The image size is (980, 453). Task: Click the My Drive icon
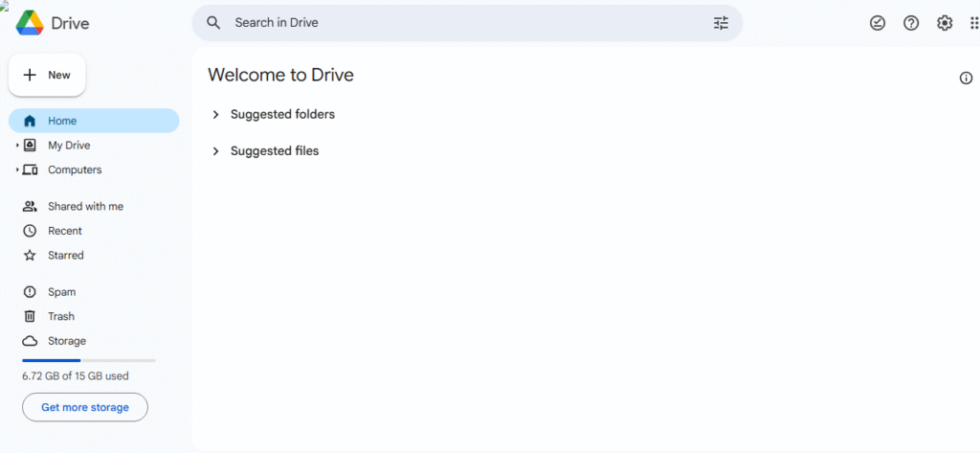[30, 146]
